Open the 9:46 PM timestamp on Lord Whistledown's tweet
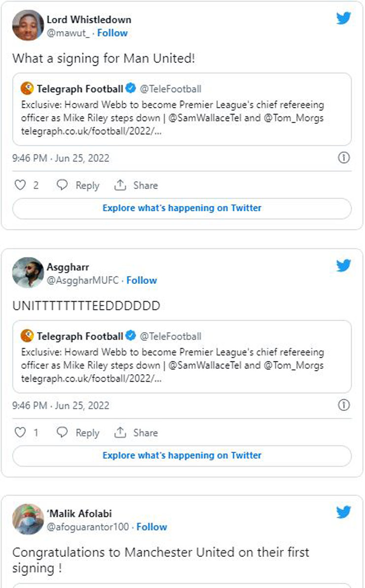 (x=61, y=158)
